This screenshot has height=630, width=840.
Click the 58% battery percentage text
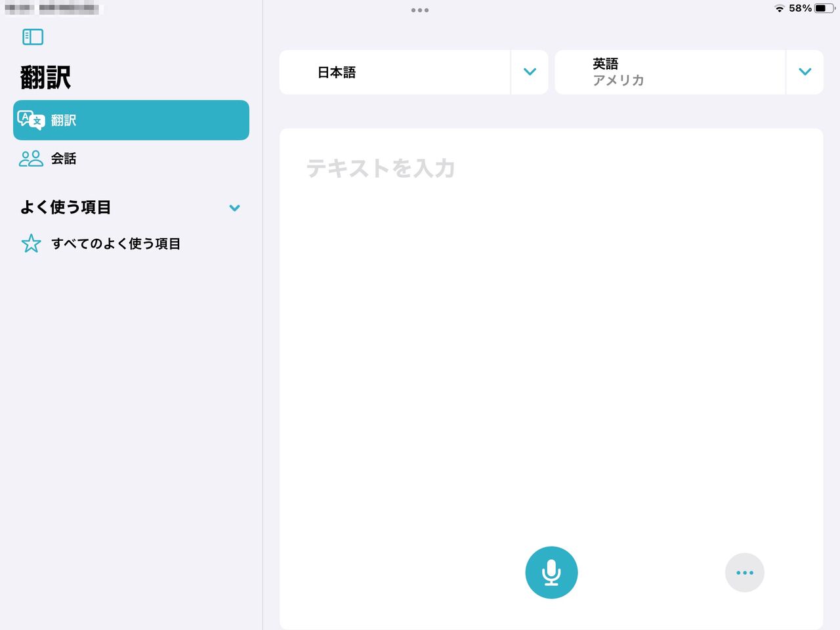pyautogui.click(x=800, y=9)
